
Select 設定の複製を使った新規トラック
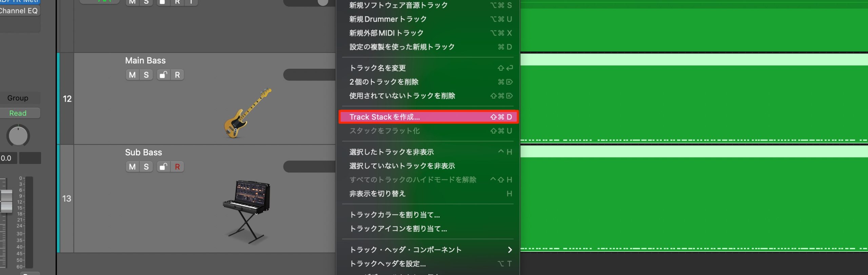point(428,47)
